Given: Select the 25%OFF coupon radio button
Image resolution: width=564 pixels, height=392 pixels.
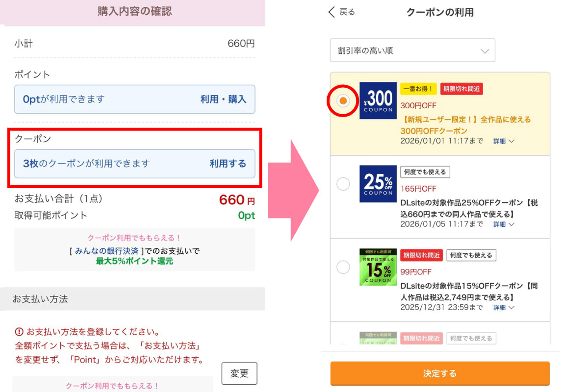Looking at the screenshot, I should 343,184.
